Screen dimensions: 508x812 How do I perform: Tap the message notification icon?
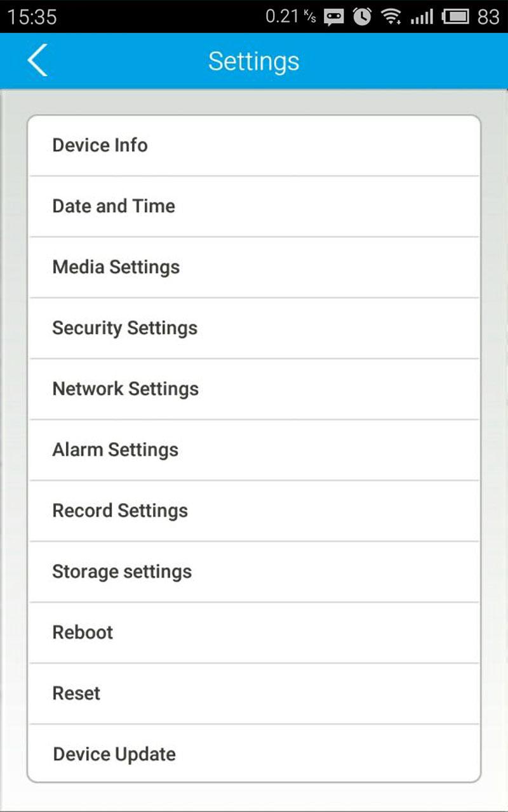(334, 17)
